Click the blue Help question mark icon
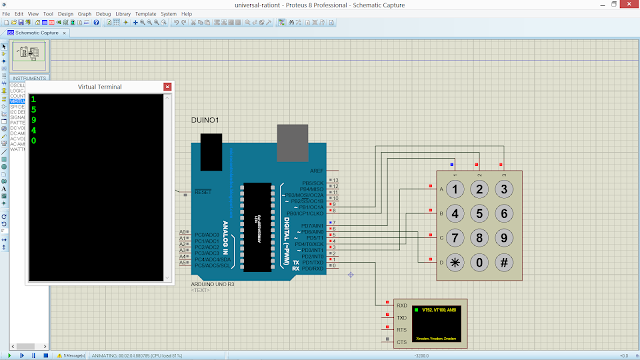 (x=96, y=22)
